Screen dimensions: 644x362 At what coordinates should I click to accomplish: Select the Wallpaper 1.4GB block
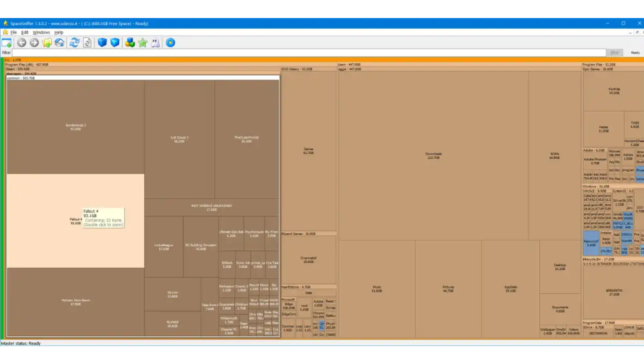(x=548, y=331)
